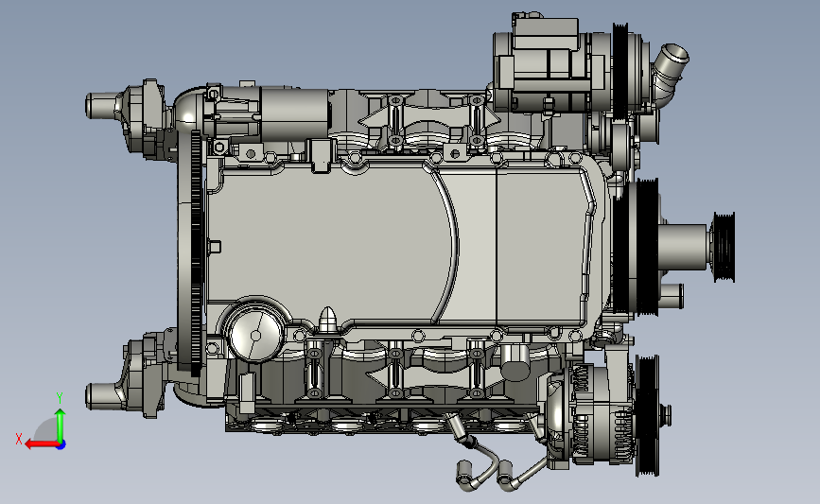Select the central crankshaft pulley hub
The height and width of the screenshot is (504, 820).
point(684,247)
